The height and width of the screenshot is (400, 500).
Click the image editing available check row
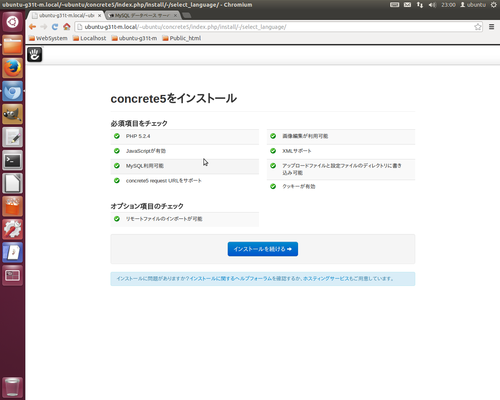point(341,136)
